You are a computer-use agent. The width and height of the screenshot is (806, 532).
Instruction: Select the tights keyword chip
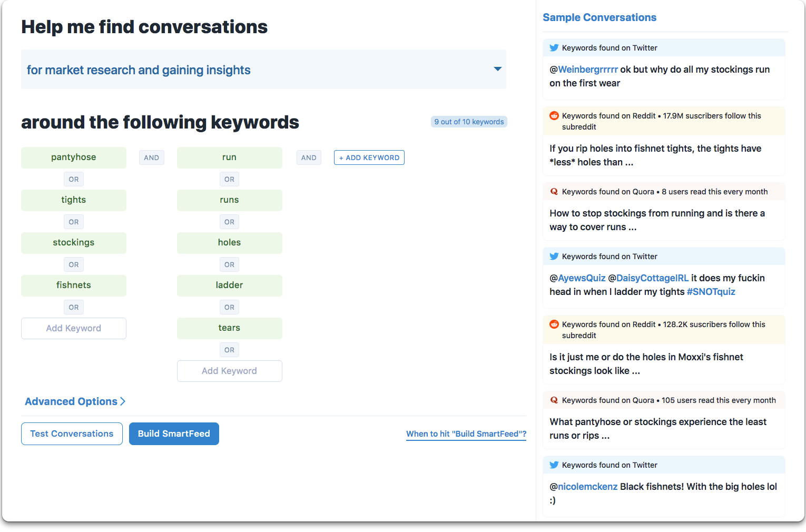[x=74, y=200]
